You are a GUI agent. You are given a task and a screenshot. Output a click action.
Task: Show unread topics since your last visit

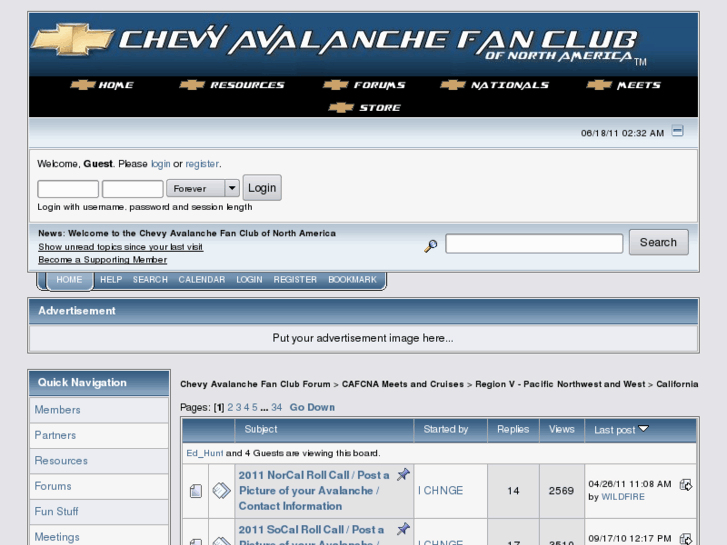121,247
